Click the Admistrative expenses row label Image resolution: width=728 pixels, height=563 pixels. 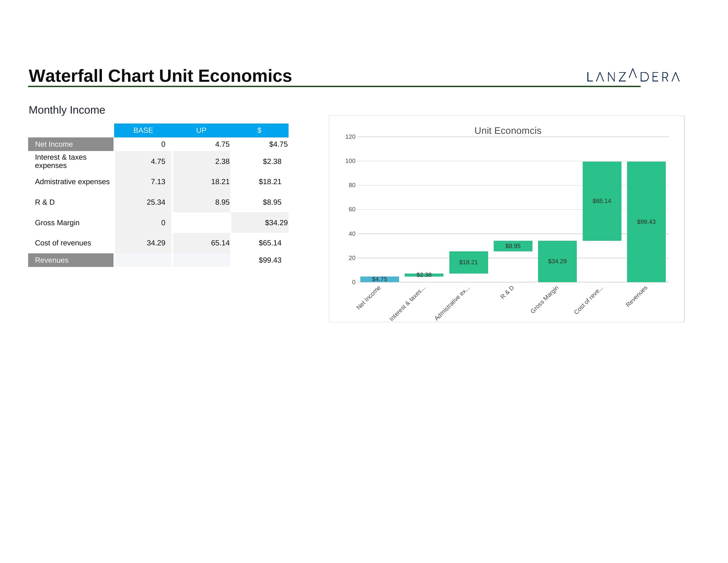click(72, 182)
